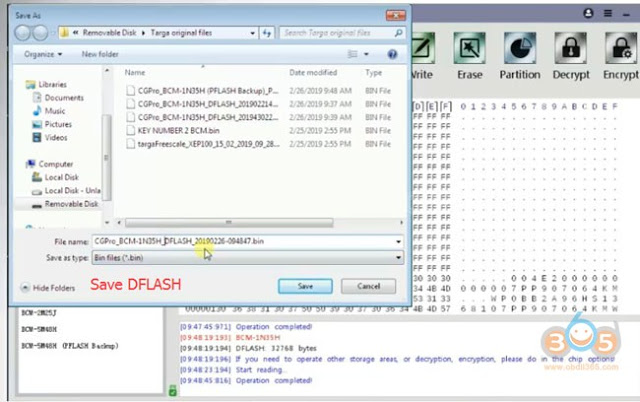The height and width of the screenshot is (402, 640).
Task: Select KEY NUMBER 2 BCM.bin file
Action: coord(178,131)
